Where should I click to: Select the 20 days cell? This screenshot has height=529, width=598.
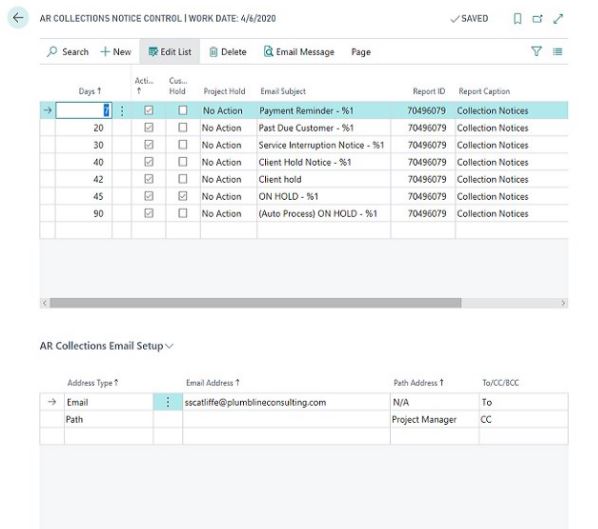(x=84, y=128)
